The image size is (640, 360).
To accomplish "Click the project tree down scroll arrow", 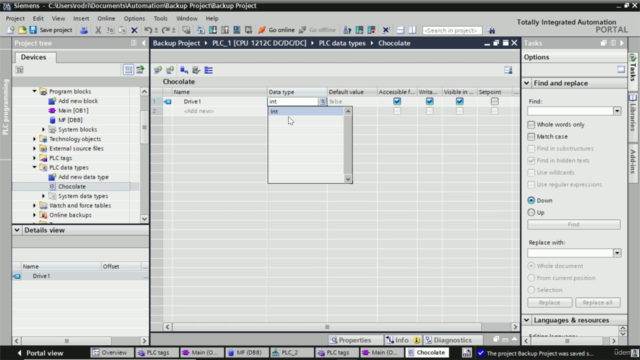I will pyautogui.click(x=144, y=219).
